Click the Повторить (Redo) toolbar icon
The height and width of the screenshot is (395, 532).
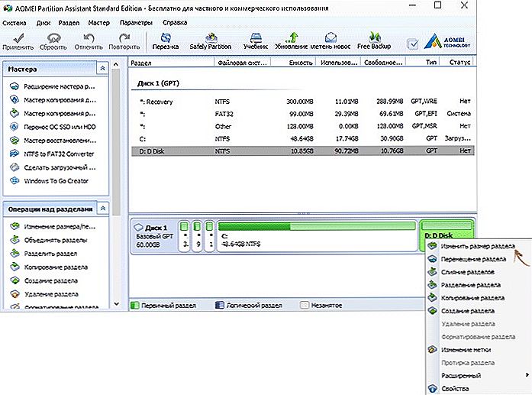pos(124,41)
